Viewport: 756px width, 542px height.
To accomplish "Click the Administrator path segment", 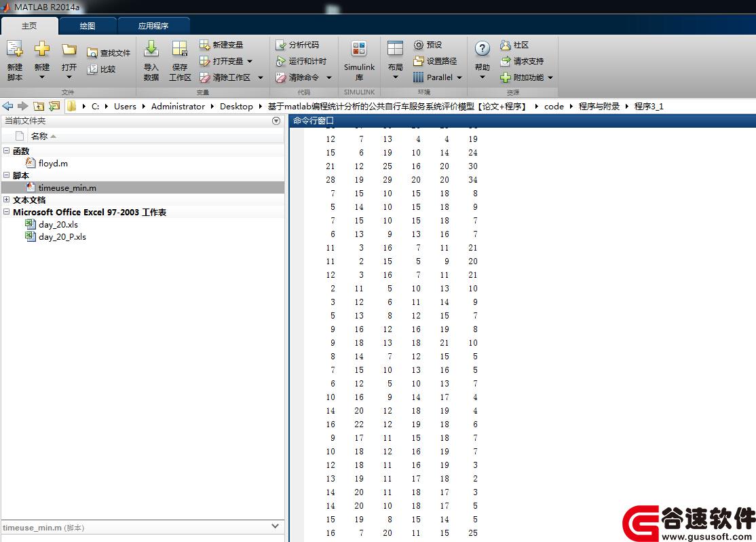I will pyautogui.click(x=178, y=106).
